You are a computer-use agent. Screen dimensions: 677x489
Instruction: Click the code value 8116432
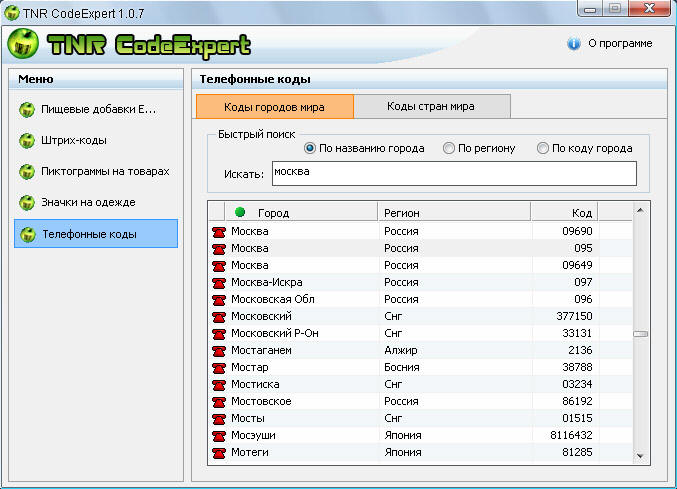pos(571,435)
